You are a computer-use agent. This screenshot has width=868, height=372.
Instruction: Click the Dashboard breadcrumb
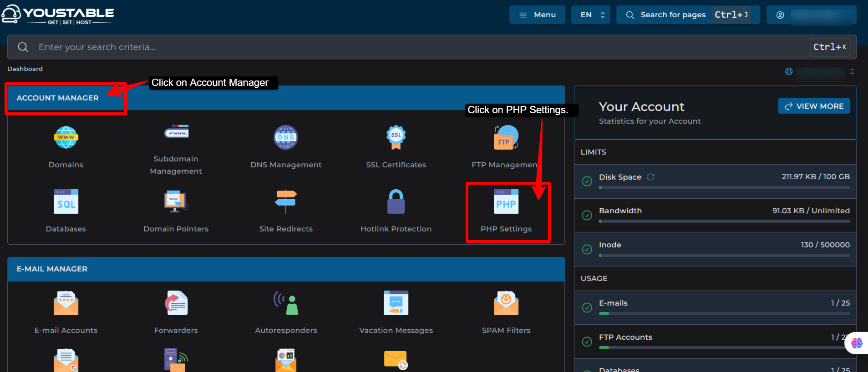coord(25,69)
